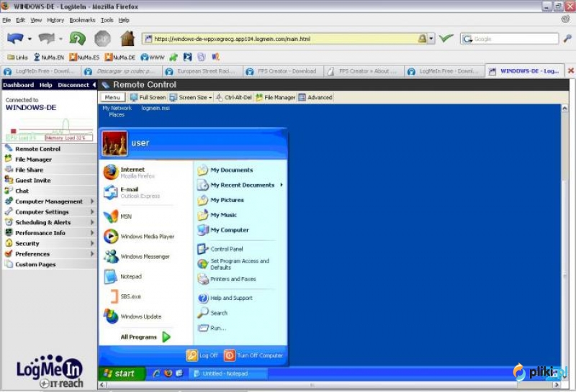Viewport: 576px width, 392px height.
Task: Click Advanced toolbar icon
Action: click(302, 97)
